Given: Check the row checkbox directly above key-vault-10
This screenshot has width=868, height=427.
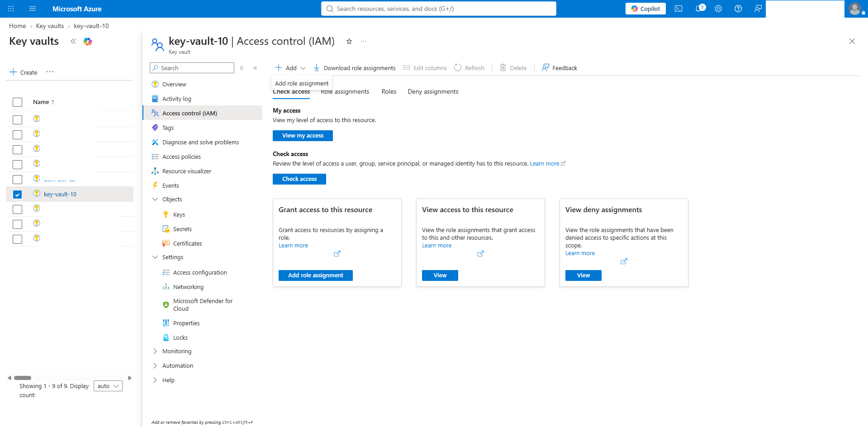Looking at the screenshot, I should [17, 180].
